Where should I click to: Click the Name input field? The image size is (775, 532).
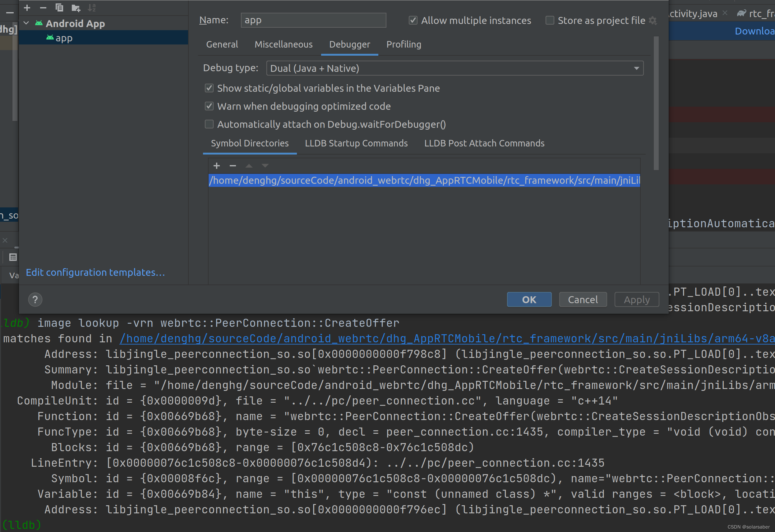click(x=313, y=20)
